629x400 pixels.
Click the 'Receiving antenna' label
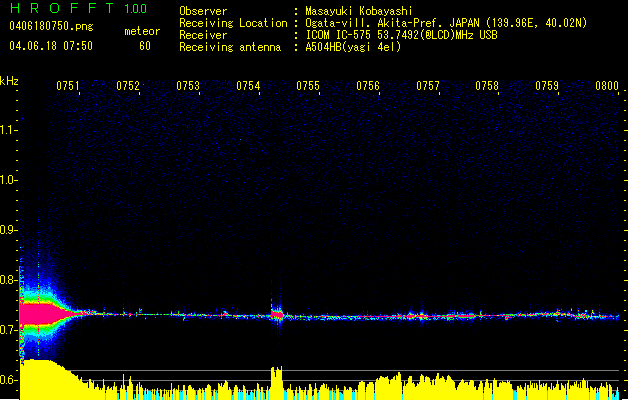230,47
